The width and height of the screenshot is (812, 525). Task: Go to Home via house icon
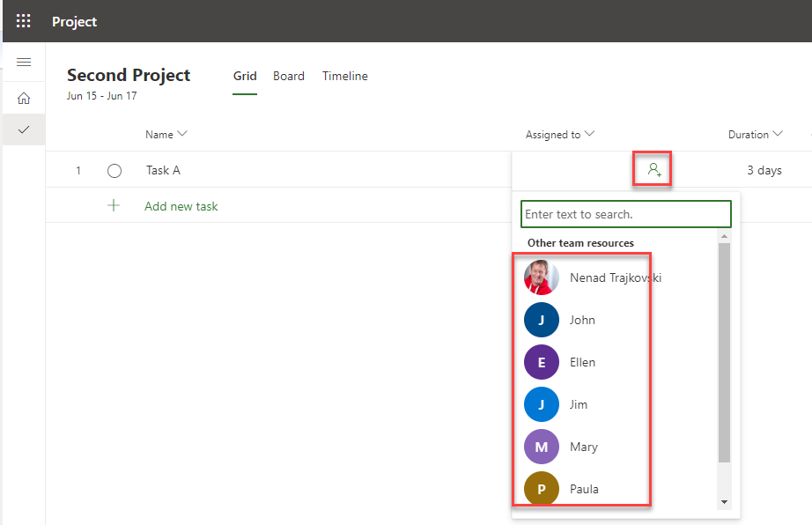24,98
